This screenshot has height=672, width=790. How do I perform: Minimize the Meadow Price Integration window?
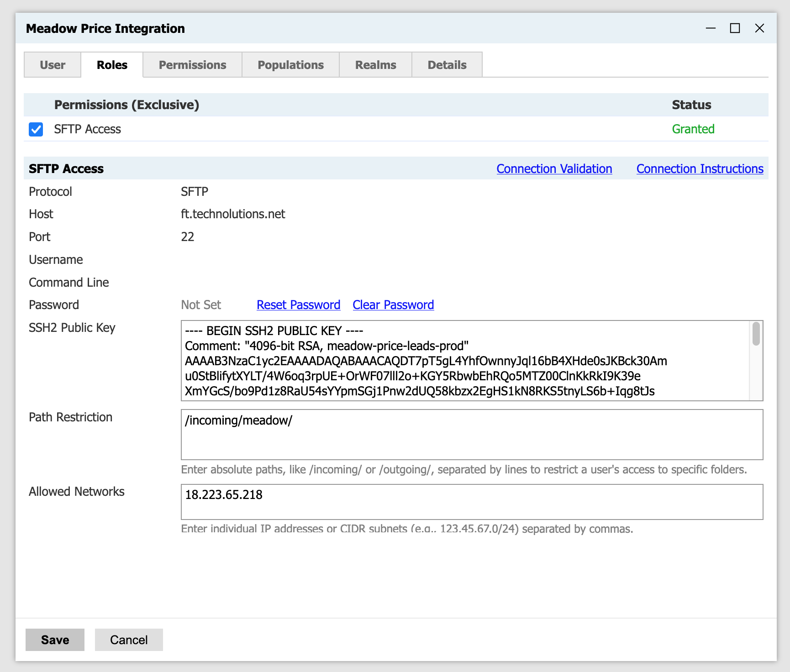click(711, 28)
